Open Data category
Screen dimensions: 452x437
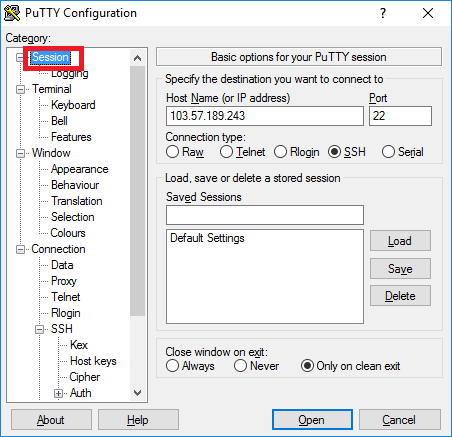pyautogui.click(x=62, y=265)
